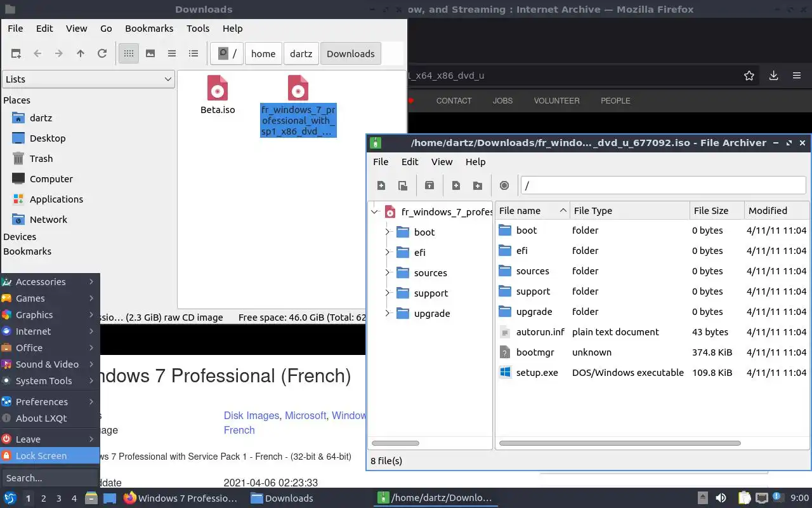Go forward in the Downloads file manager
812x508 pixels.
point(59,54)
